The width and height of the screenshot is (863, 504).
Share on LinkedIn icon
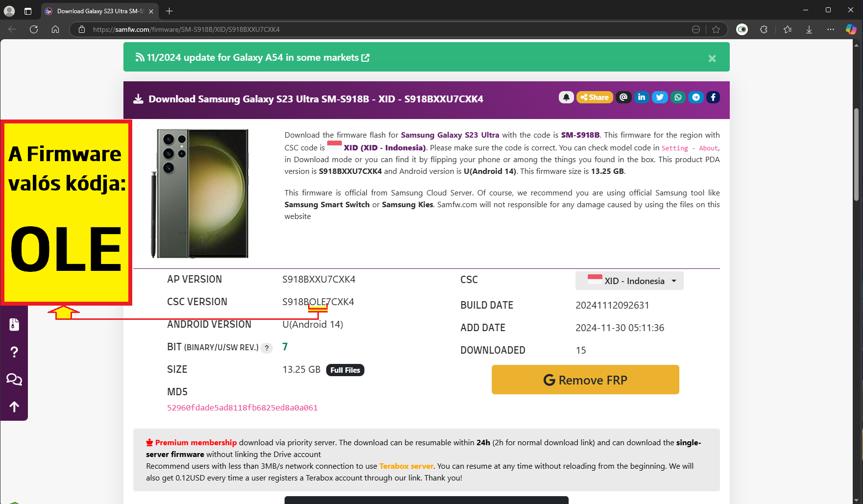(642, 97)
